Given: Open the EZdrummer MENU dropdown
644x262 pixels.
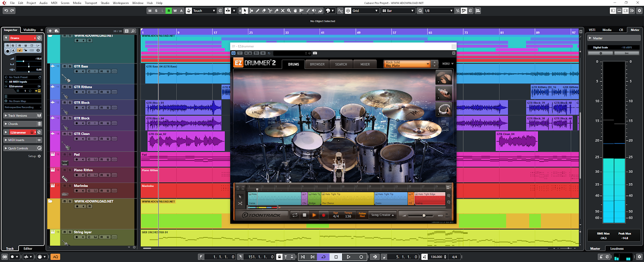Looking at the screenshot, I should 448,64.
